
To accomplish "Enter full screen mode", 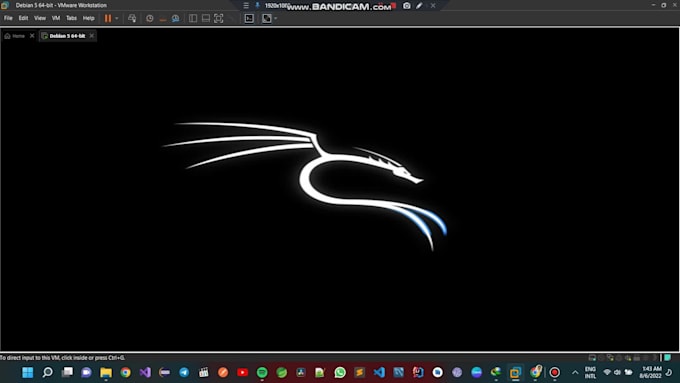I will click(x=219, y=18).
